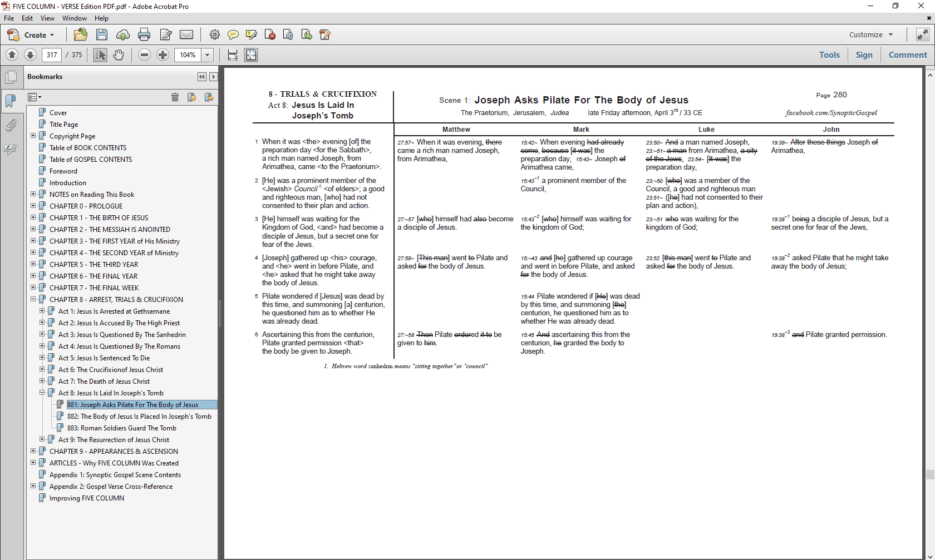
Task: Open bookmarks options menu dropdown
Action: click(35, 97)
